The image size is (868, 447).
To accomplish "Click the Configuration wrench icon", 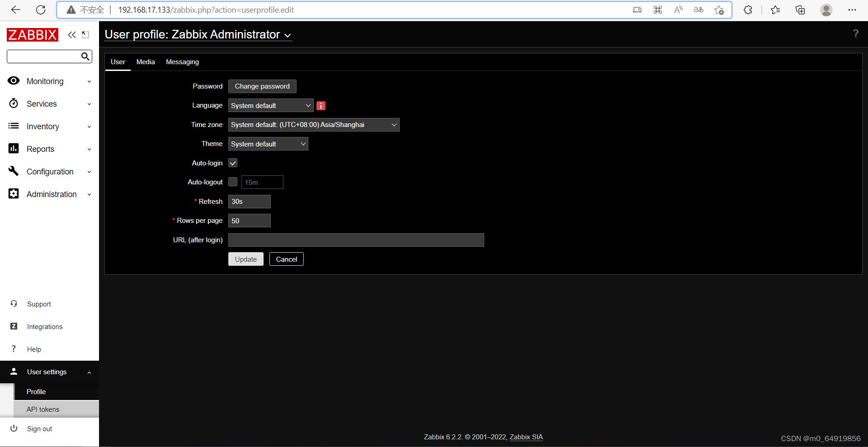I will click(x=14, y=171).
